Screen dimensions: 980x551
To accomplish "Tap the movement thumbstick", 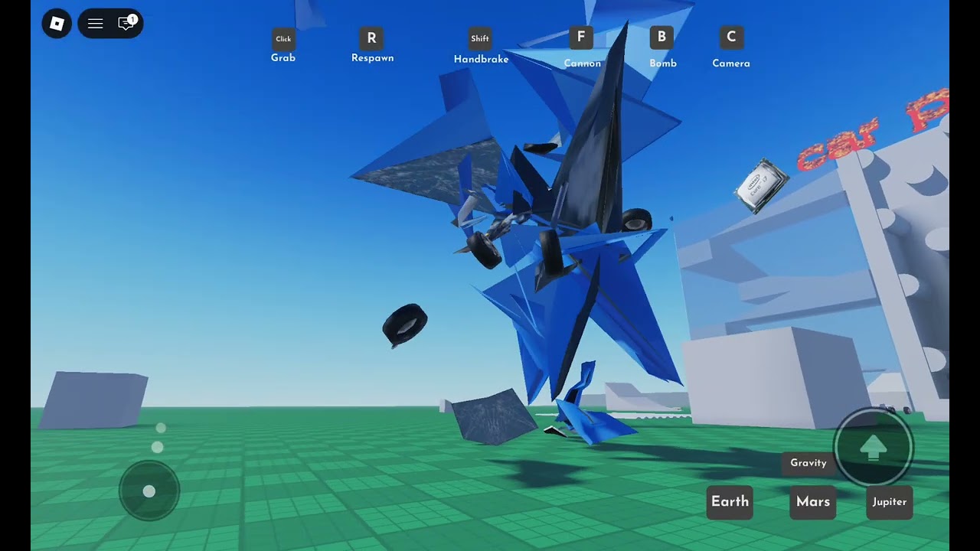I will coord(149,491).
